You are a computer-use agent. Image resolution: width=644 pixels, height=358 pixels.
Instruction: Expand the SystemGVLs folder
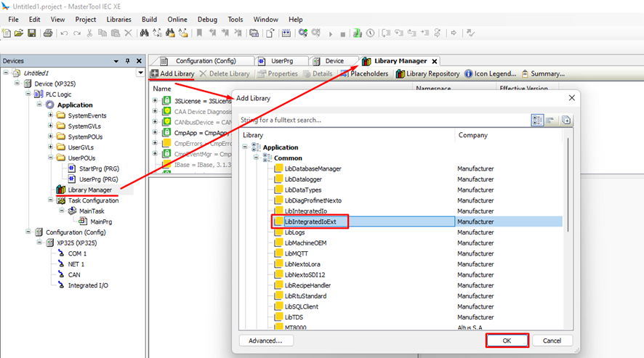[x=51, y=126]
